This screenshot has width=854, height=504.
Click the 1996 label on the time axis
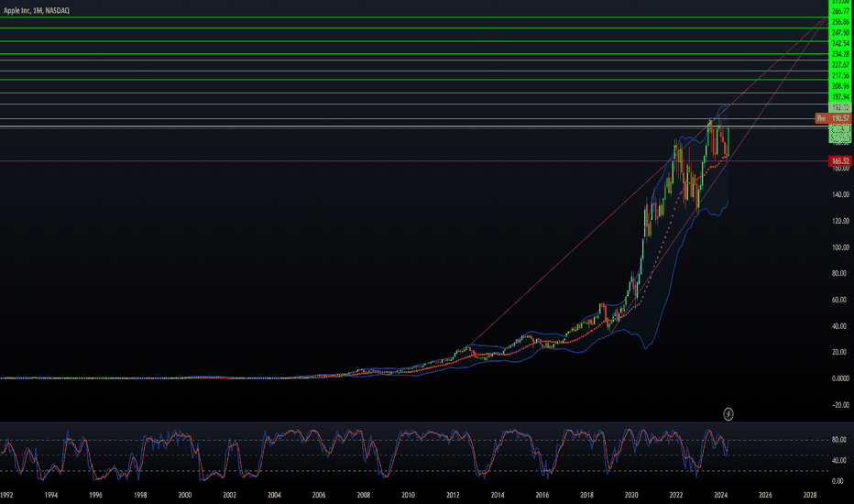(95, 495)
